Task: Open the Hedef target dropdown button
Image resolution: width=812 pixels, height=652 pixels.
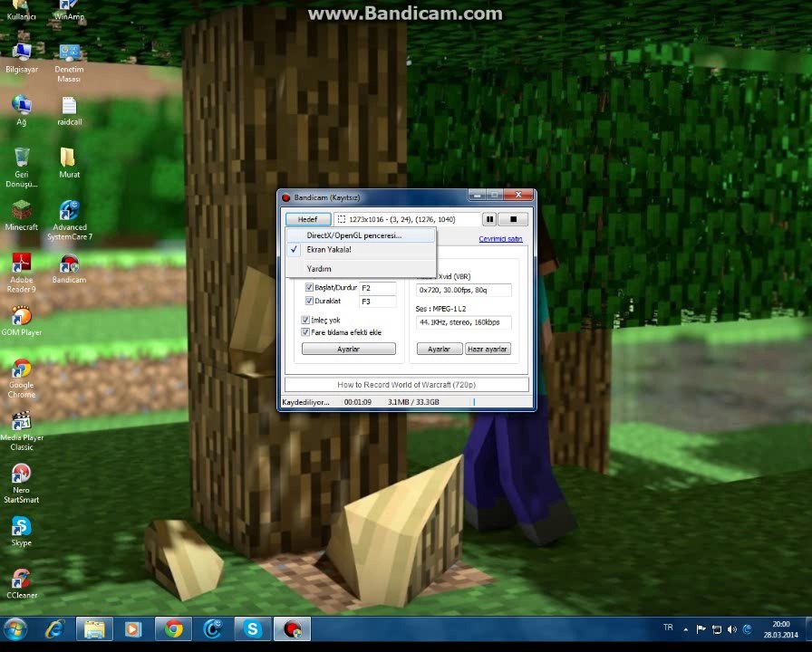Action: point(308,219)
